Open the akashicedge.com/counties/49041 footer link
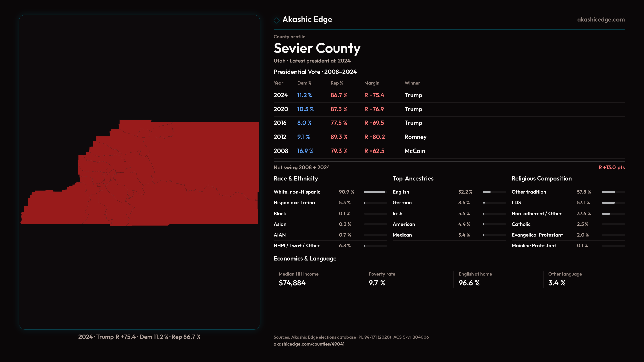Screen dimensions: 644x362 (309, 344)
